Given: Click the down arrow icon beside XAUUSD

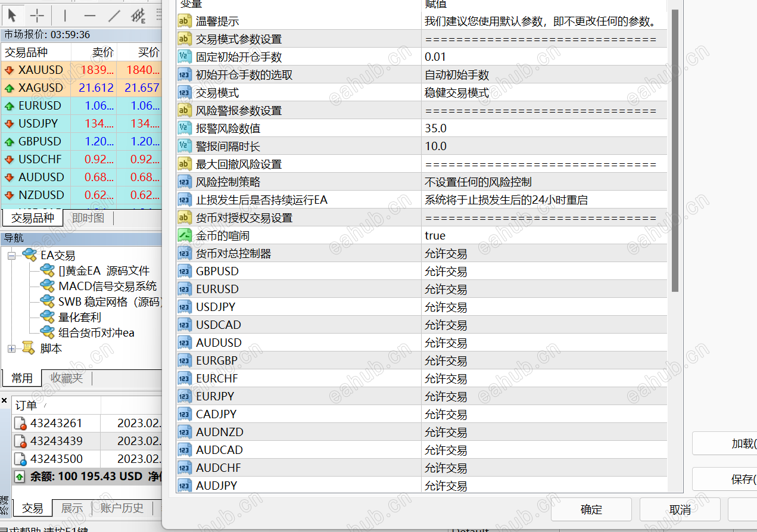Looking at the screenshot, I should 9,70.
